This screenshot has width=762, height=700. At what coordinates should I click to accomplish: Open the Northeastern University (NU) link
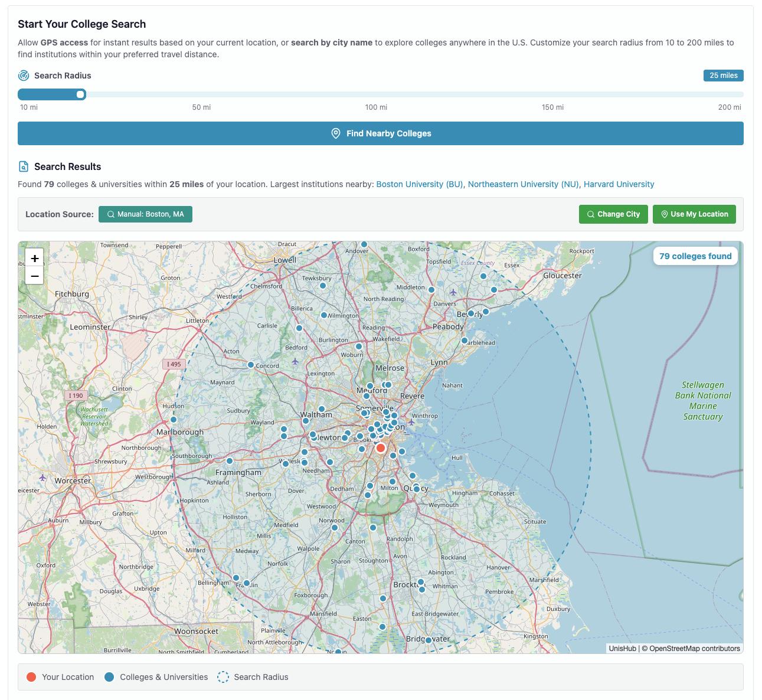coord(523,184)
